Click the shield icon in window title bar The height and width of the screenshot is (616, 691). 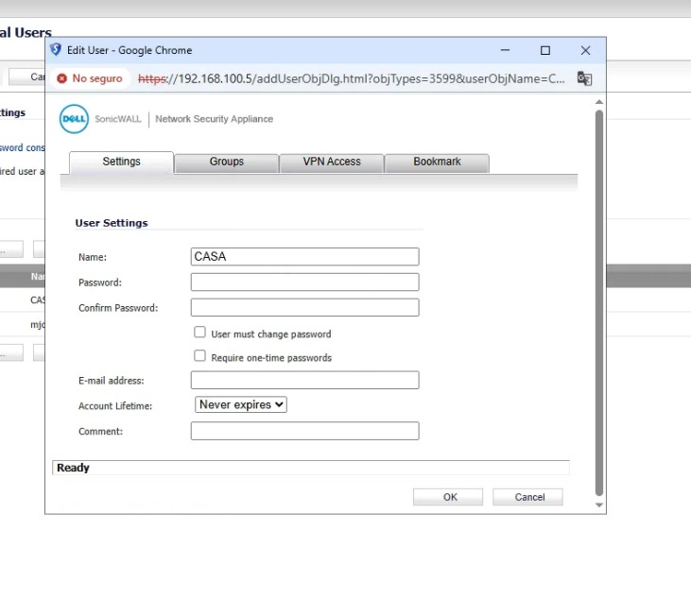tap(56, 50)
